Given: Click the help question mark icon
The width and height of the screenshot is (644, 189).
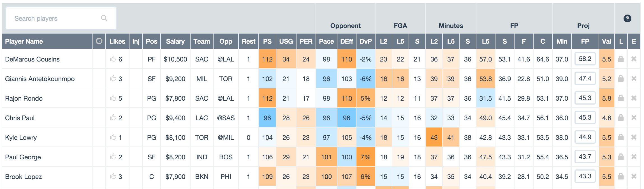Looking at the screenshot, I should [627, 18].
